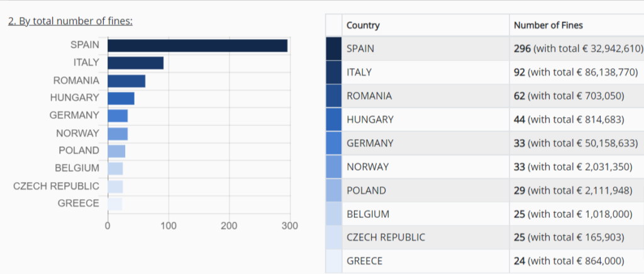Click the '33 (with total € 2,031,350)' cell
The height and width of the screenshot is (274, 644).
(577, 167)
